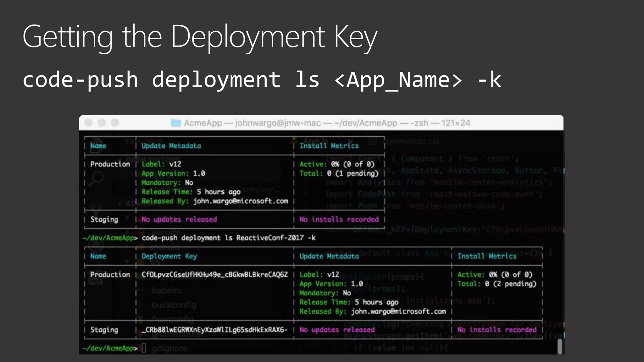Click the terminal cursor at the last prompt
Screen dimensions: 644x362
[144, 348]
